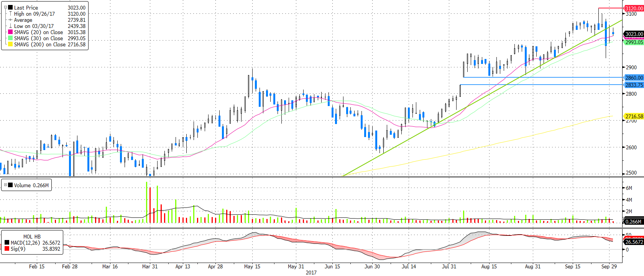644x276 pixels.
Task: Click the Sig(9) red swatch
Action: click(x=7, y=249)
